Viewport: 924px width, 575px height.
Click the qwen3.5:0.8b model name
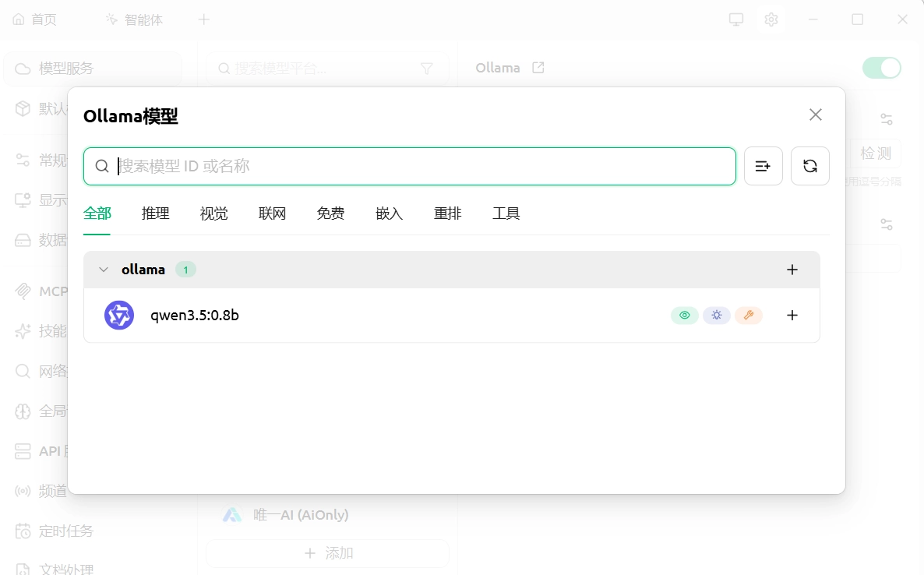[x=195, y=316]
